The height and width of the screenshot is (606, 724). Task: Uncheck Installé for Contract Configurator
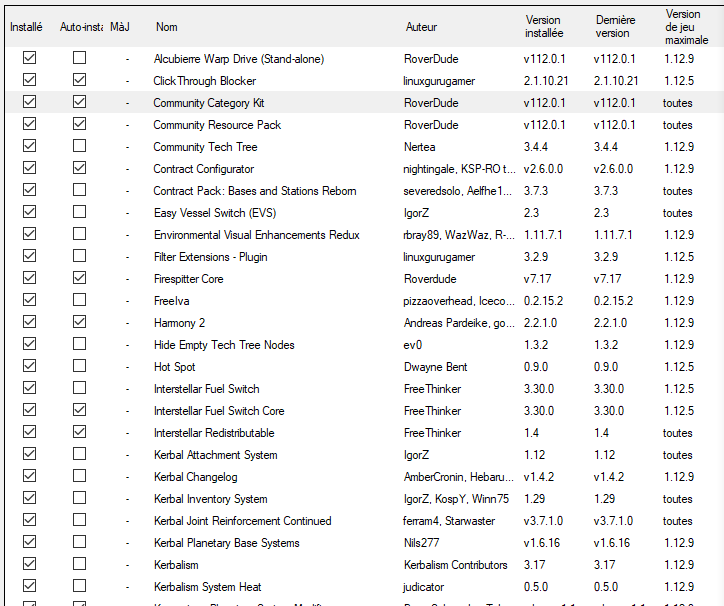coord(30,168)
